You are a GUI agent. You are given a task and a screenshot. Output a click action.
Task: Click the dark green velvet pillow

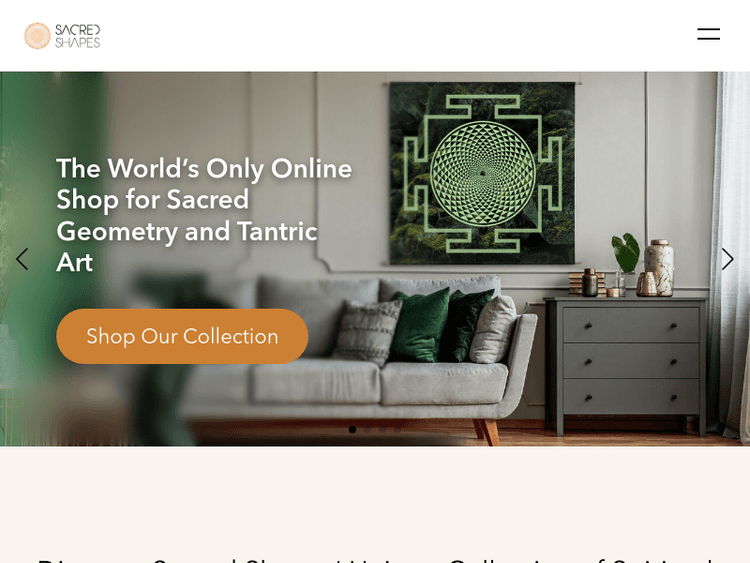tap(421, 325)
